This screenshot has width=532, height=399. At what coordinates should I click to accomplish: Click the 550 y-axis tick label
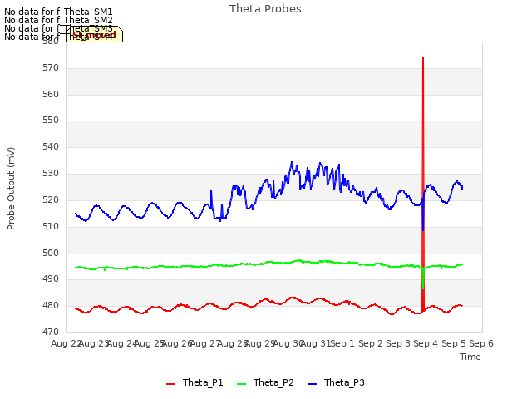point(51,121)
